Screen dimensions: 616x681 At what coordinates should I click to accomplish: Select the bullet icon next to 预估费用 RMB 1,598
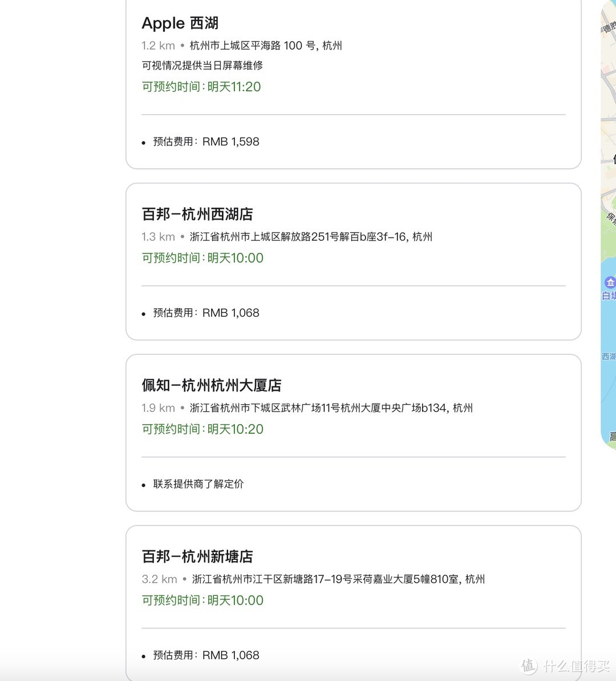coord(142,142)
